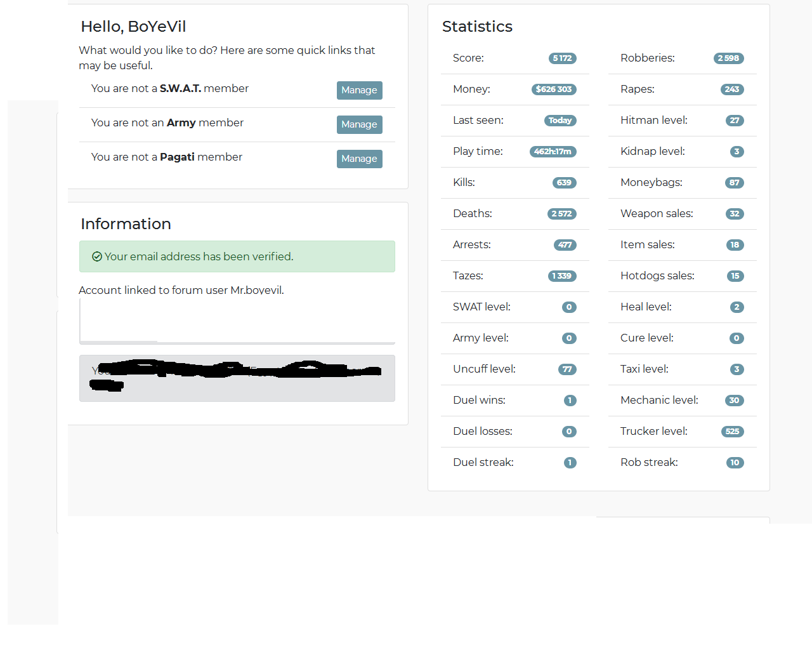This screenshot has width=812, height=650.
Task: Click Manage button for Pagati membership
Action: pyautogui.click(x=359, y=159)
